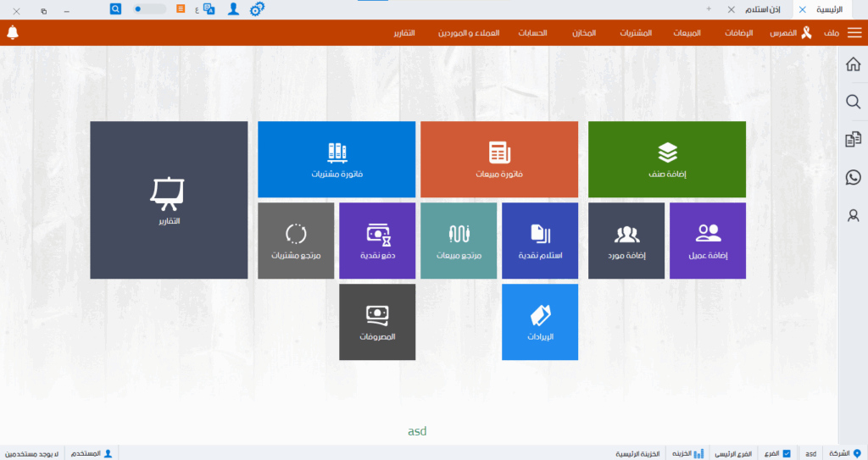Click the notification bell icon
The height and width of the screenshot is (460, 868).
coord(12,33)
